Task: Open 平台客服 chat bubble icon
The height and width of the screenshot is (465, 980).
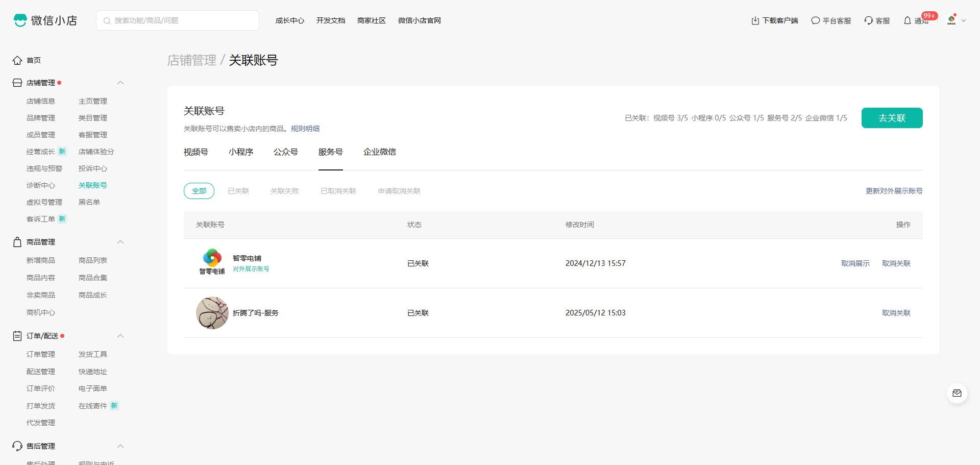Action: coord(816,20)
